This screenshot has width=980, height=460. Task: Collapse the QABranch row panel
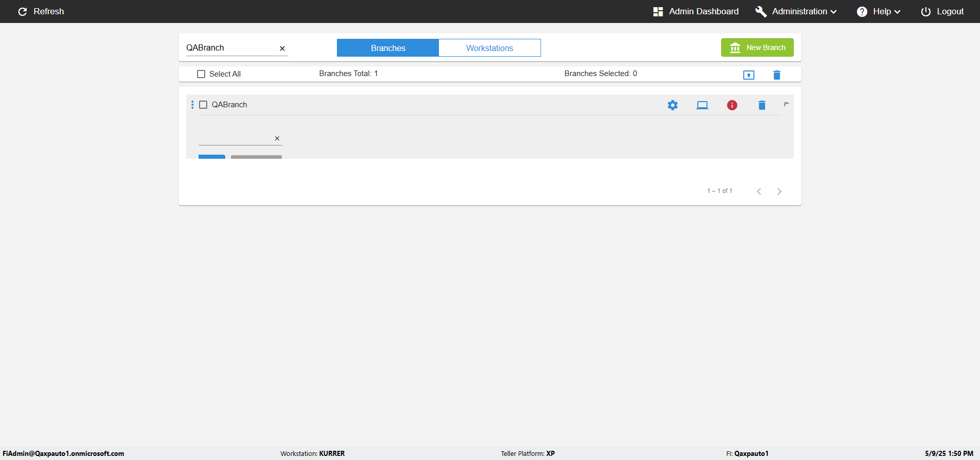786,104
